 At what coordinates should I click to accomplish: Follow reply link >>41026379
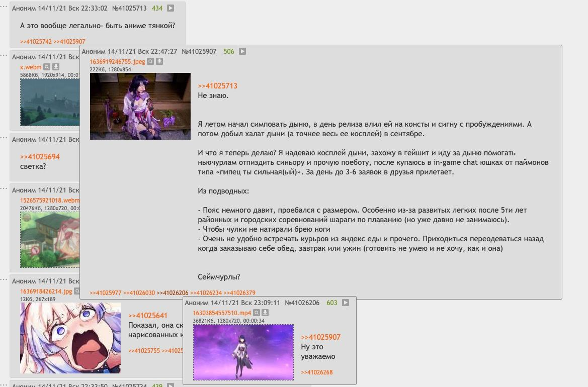coord(239,293)
